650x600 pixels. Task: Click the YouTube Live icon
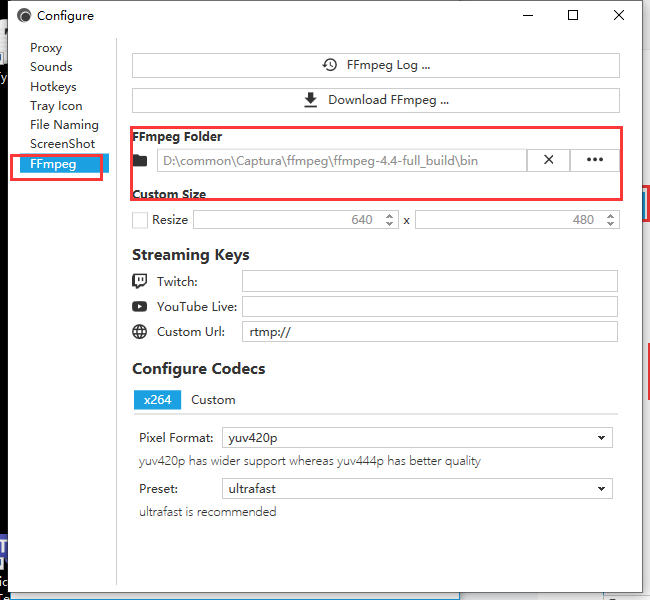(x=140, y=306)
